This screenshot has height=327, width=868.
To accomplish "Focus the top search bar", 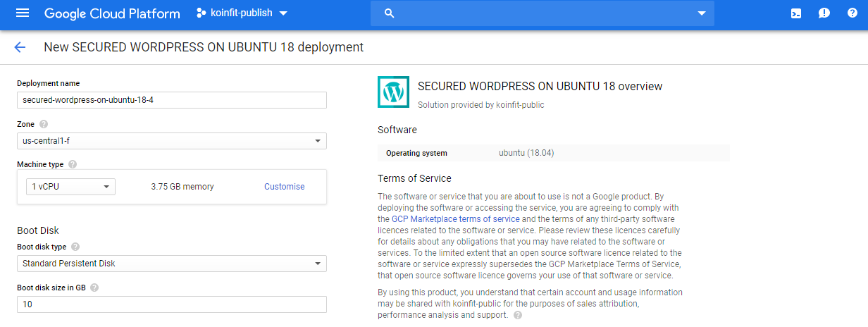I will pyautogui.click(x=542, y=13).
